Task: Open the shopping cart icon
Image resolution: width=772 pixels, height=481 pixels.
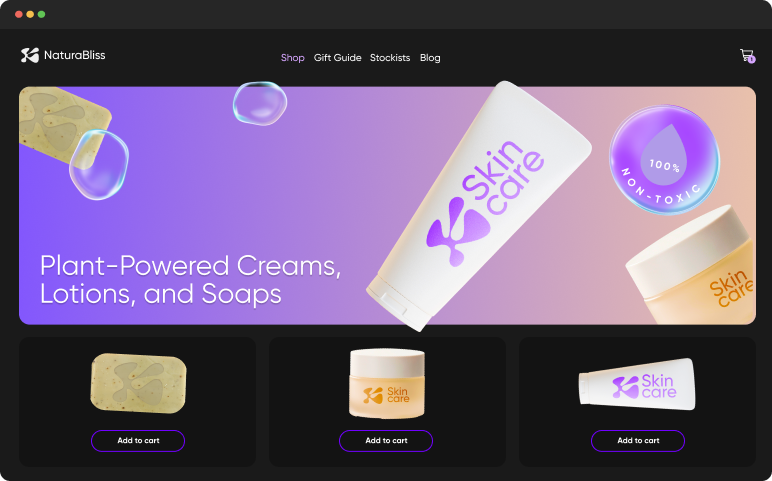Action: click(746, 55)
